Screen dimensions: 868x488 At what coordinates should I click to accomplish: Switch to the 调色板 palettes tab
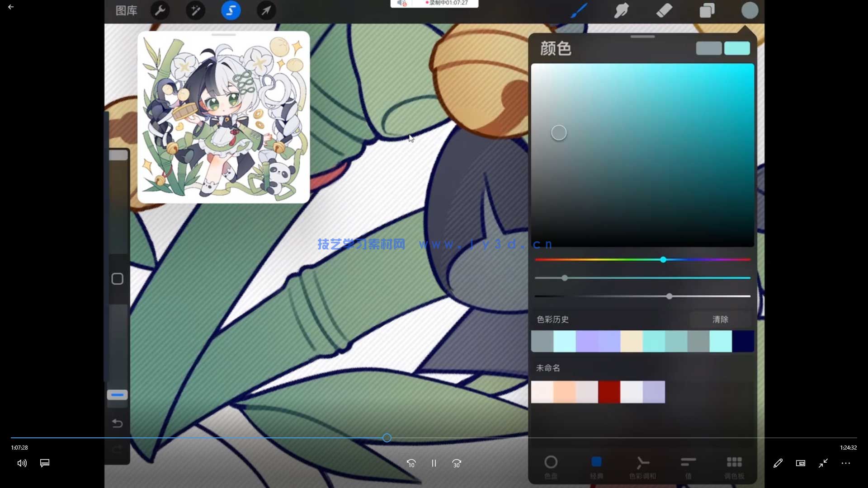click(x=734, y=466)
